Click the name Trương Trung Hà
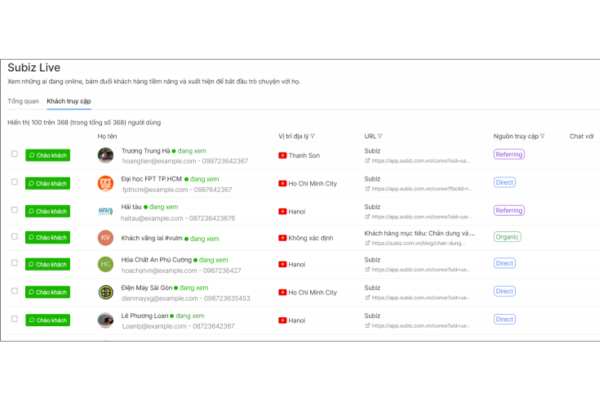This screenshot has width=600, height=400. tap(146, 151)
